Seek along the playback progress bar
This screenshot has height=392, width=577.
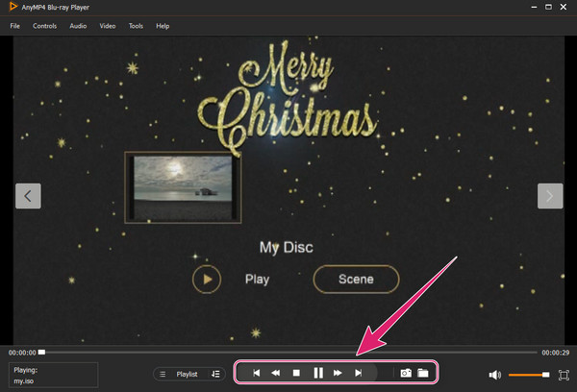(288, 353)
